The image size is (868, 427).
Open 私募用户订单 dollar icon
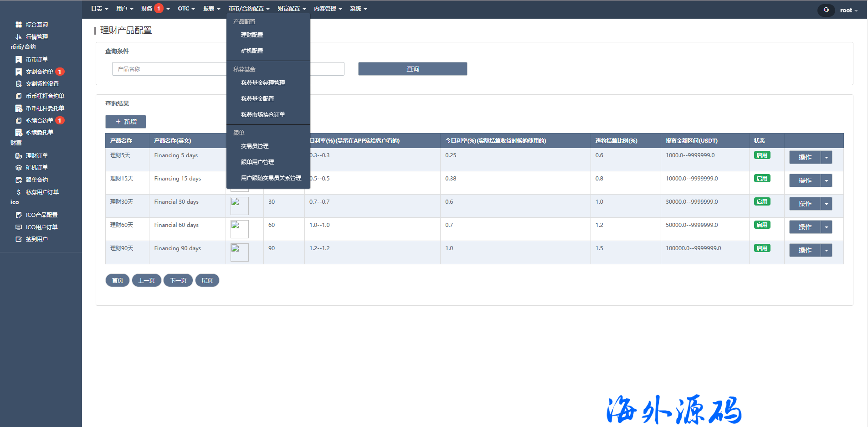click(x=19, y=192)
